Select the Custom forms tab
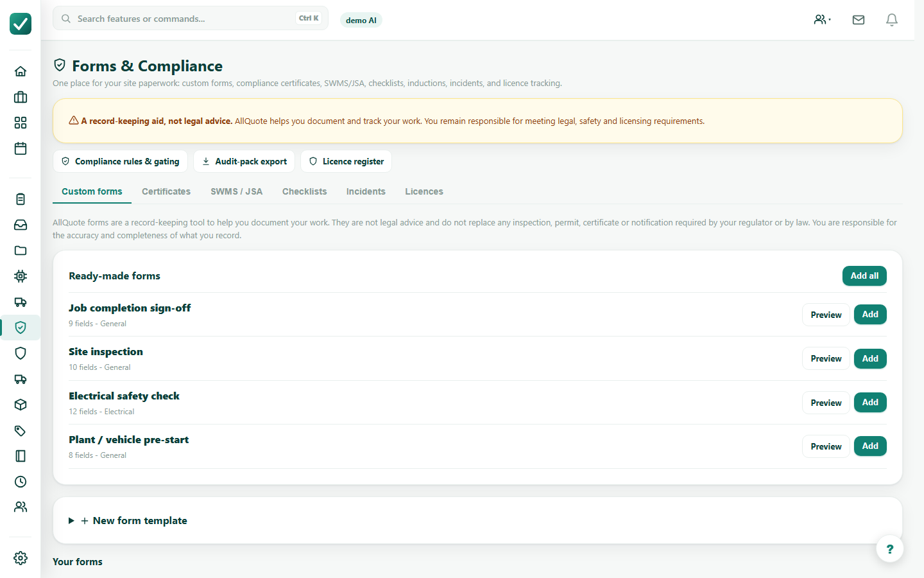The image size is (924, 578). click(x=92, y=191)
